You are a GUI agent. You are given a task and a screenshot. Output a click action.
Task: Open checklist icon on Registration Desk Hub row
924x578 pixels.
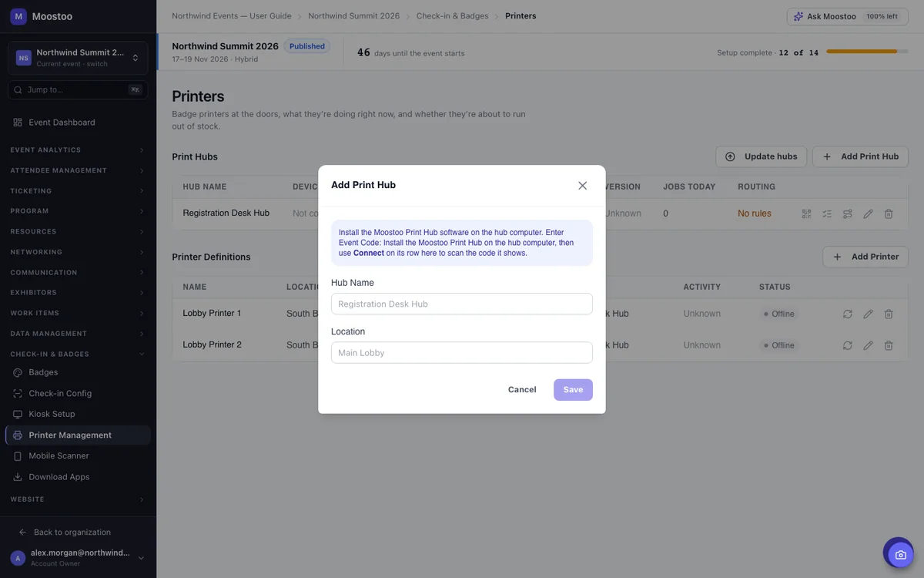(x=827, y=213)
